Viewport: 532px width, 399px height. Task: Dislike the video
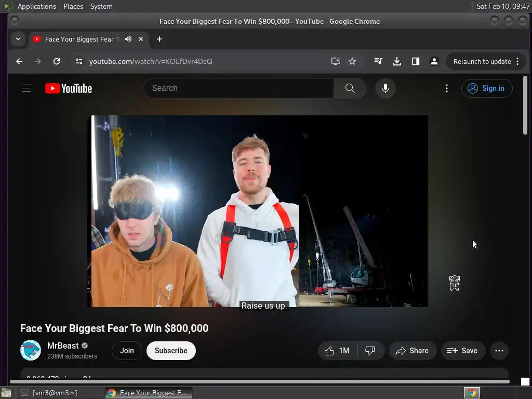click(x=370, y=351)
